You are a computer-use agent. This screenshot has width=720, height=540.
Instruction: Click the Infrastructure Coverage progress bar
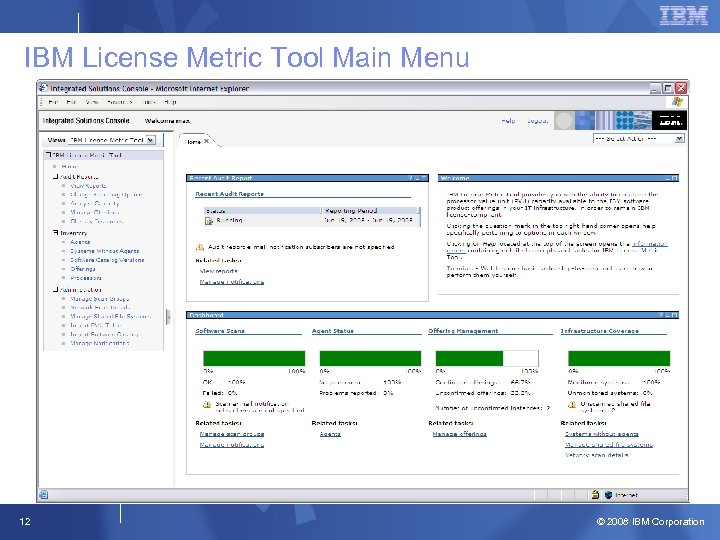tap(619, 359)
